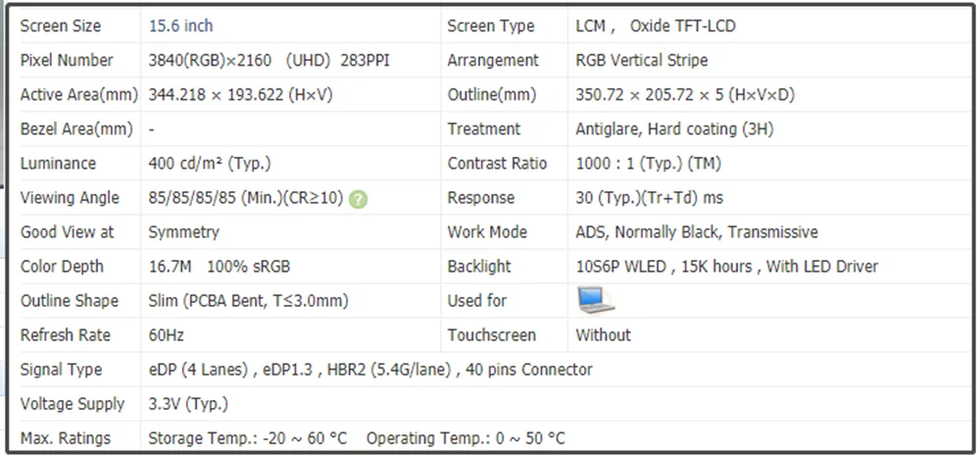Click the green help icon beside Viewing Angle
980x456 pixels.
pos(359,199)
